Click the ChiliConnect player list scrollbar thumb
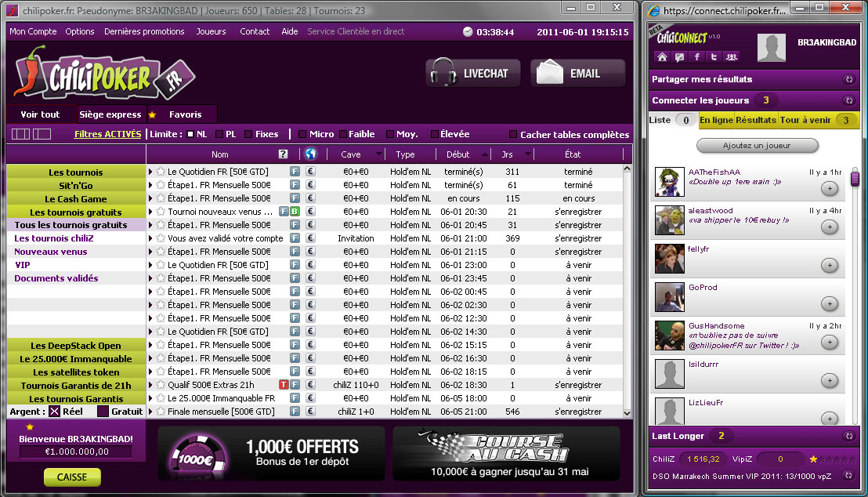868x497 pixels. pyautogui.click(x=855, y=179)
